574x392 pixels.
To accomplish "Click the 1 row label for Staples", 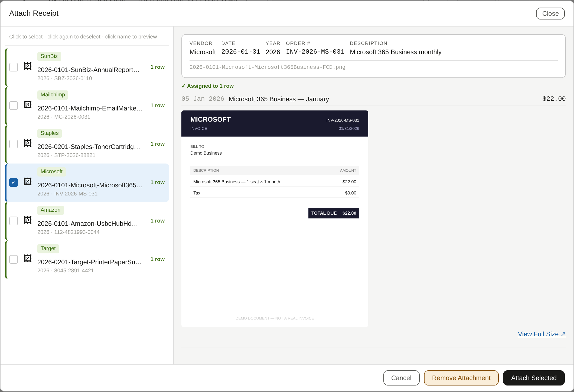I will [158, 144].
